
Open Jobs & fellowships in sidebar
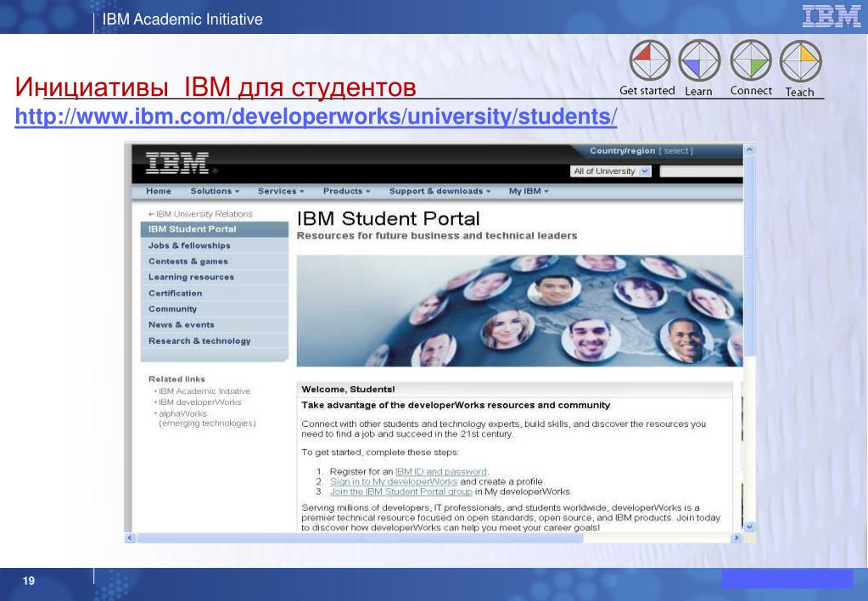point(189,245)
